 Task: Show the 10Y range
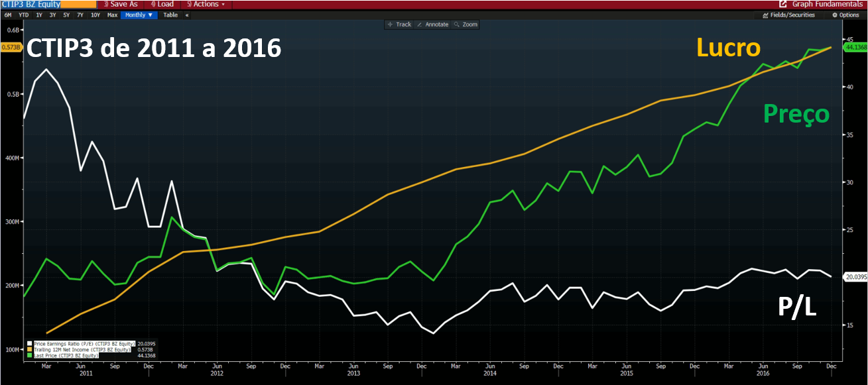click(95, 15)
